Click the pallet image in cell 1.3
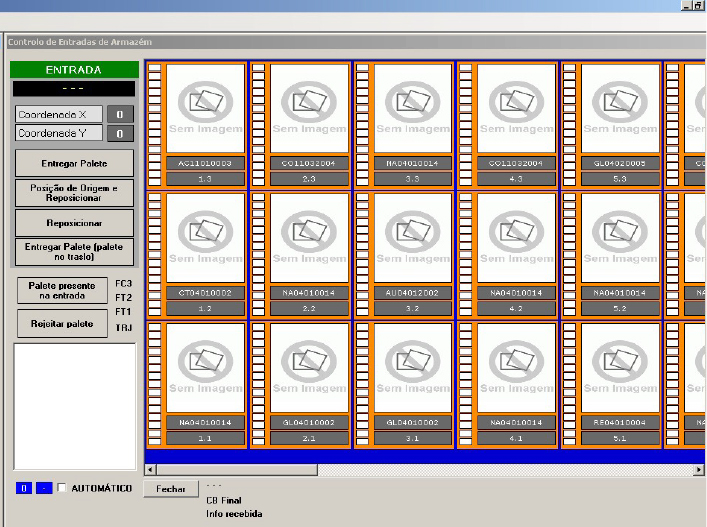This screenshot has width=707, height=527. (205, 109)
